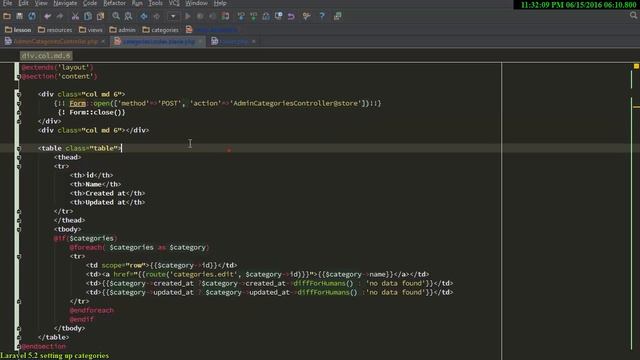Click the Stop process icon

click(225, 16)
